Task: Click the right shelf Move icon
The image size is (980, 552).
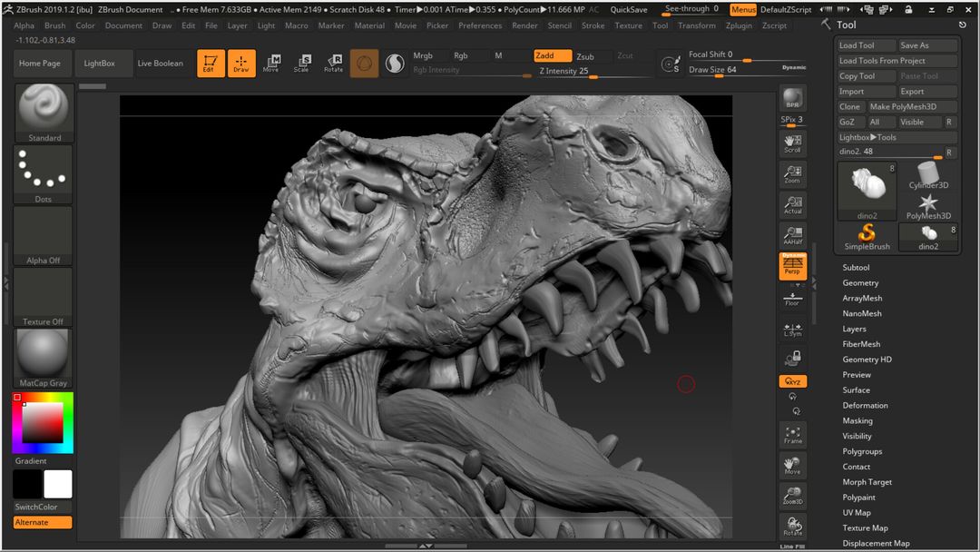Action: pos(792,466)
